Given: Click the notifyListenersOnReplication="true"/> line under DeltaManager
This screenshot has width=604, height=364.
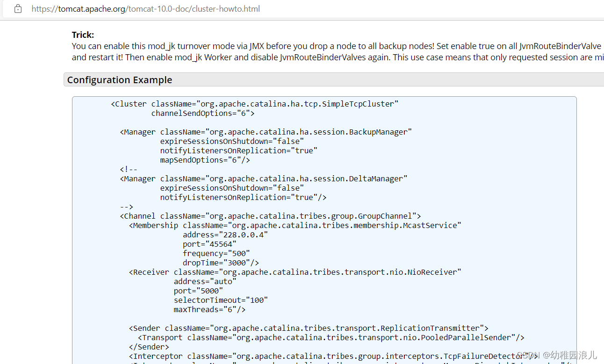Looking at the screenshot, I should (x=244, y=197).
